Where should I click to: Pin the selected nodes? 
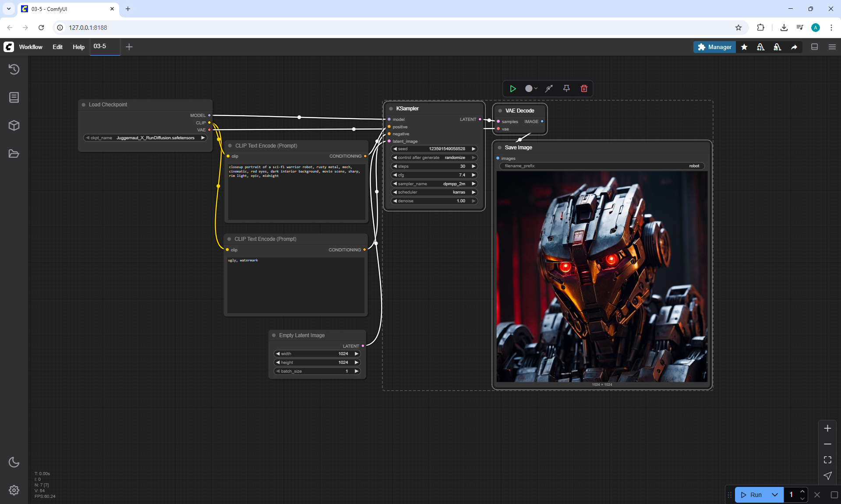[x=566, y=88]
